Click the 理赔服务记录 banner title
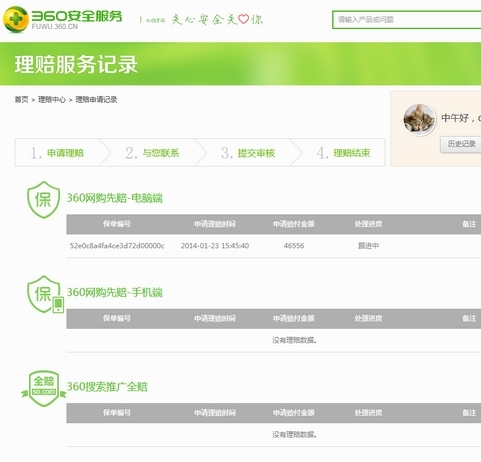 (x=76, y=64)
